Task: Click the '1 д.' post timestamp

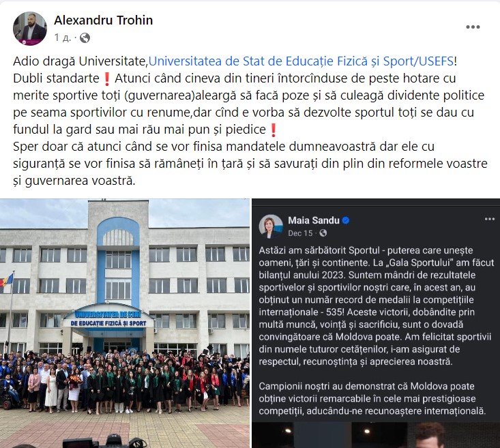Action: 63,38
